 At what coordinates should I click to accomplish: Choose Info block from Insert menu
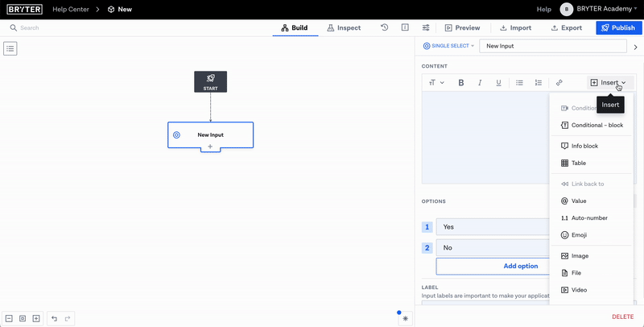(584, 146)
